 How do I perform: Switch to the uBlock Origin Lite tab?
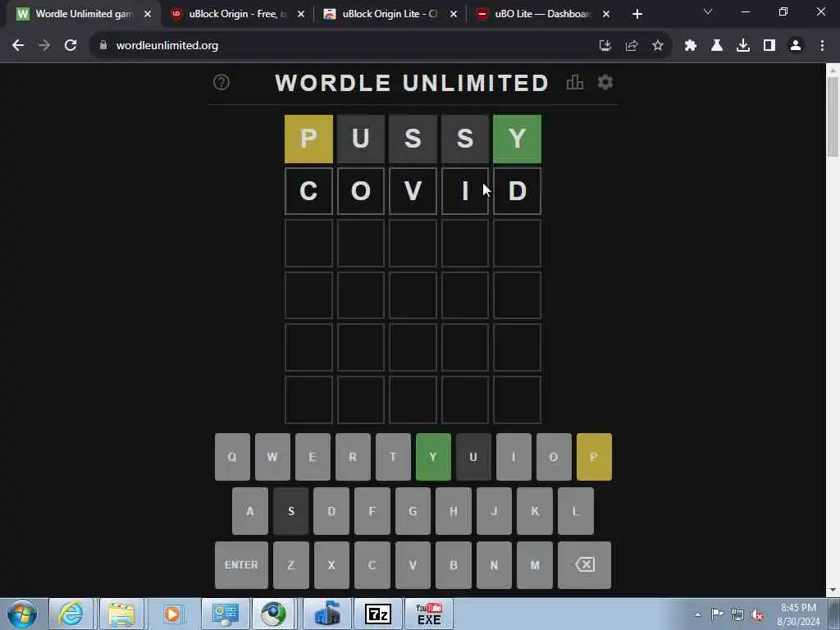pyautogui.click(x=388, y=14)
